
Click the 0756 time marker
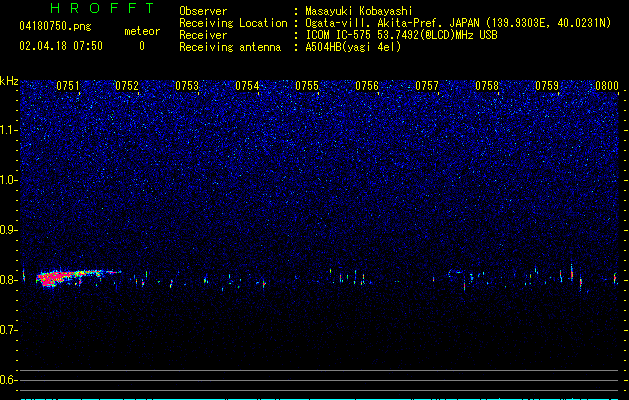point(367,86)
